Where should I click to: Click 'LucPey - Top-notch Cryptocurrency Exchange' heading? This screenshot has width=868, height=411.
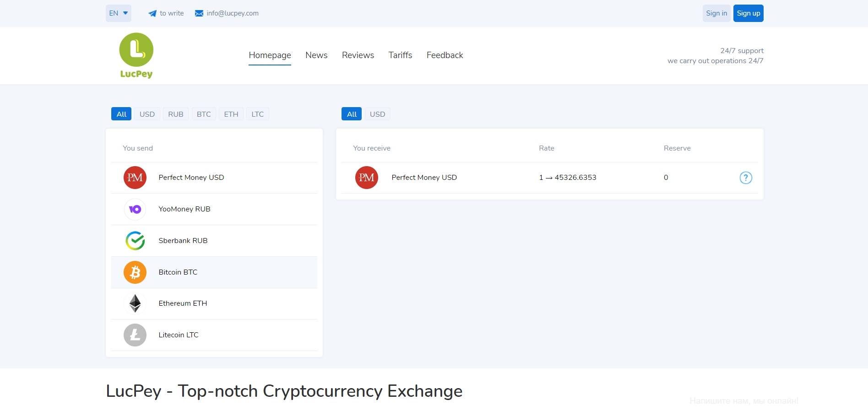284,391
